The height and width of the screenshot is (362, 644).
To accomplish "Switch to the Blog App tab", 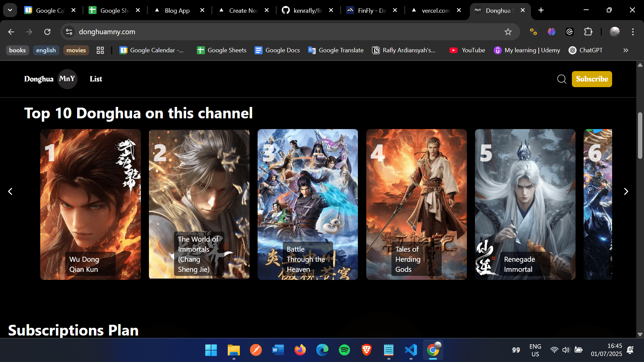I will point(176,10).
